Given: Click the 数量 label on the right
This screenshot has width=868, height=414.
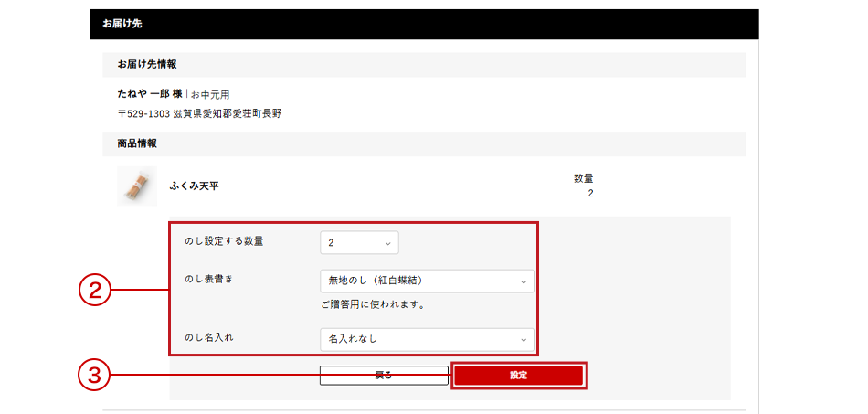Looking at the screenshot, I should (x=583, y=178).
